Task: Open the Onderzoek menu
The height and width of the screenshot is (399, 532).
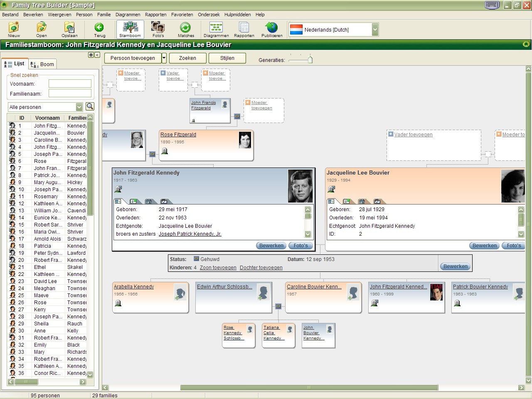Action: (209, 14)
